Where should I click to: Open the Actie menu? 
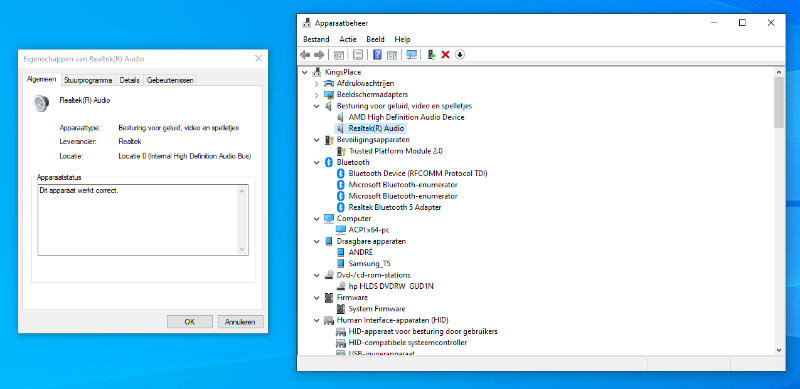coord(348,39)
